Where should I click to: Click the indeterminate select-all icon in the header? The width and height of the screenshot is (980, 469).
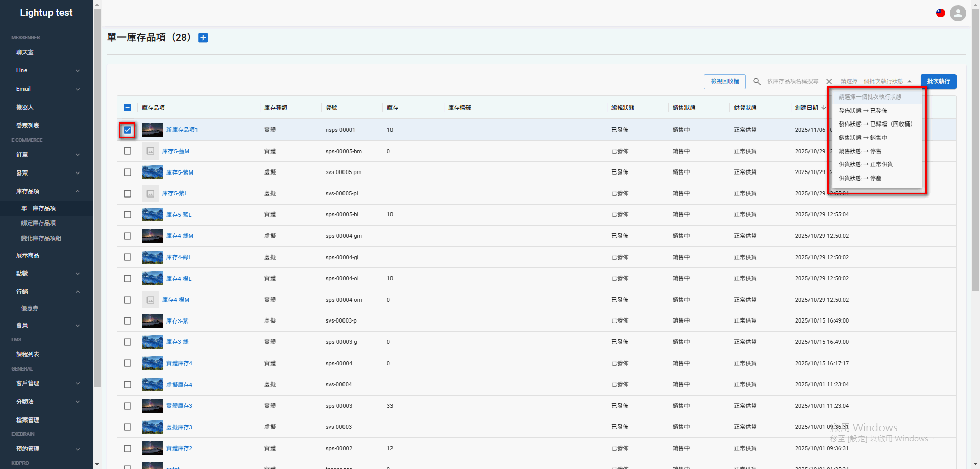[x=128, y=108]
